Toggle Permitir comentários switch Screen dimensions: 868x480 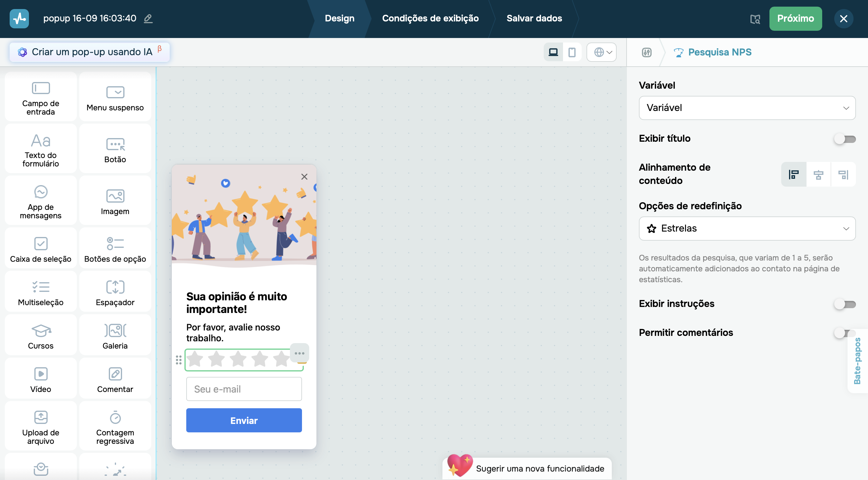844,333
